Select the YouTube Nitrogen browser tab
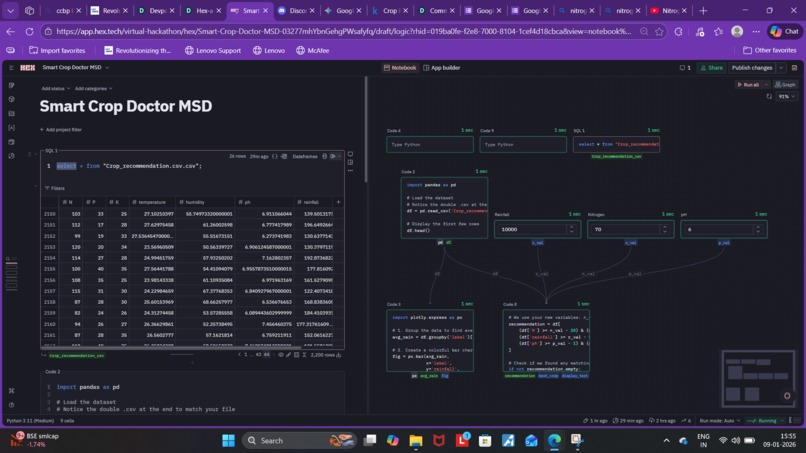Screen dimensions: 806x453 click(667, 10)
